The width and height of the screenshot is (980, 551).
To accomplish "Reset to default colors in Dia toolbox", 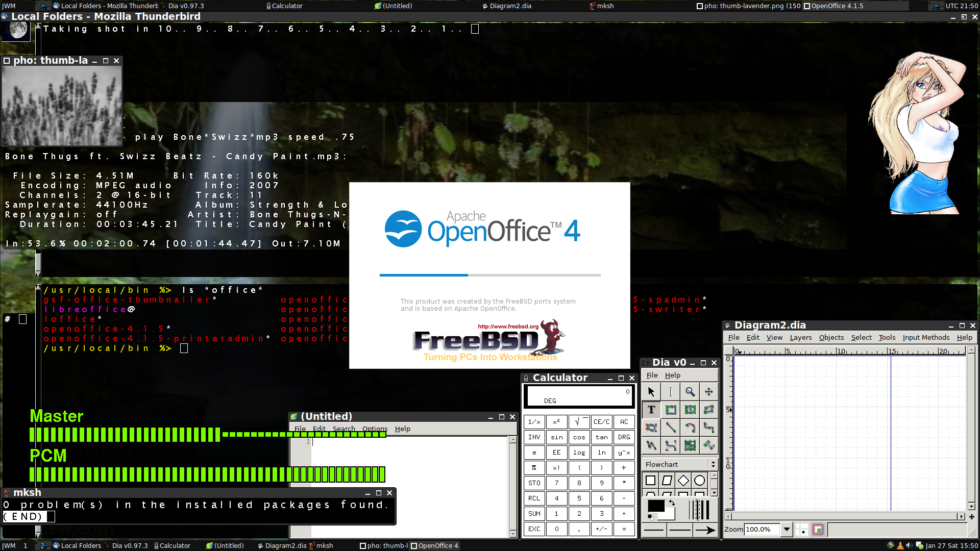I will tap(651, 517).
